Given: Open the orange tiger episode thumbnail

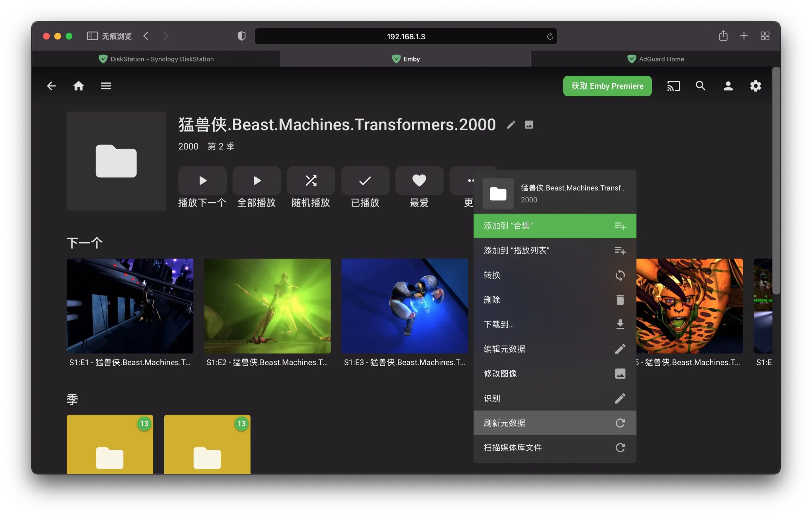Looking at the screenshot, I should pyautogui.click(x=690, y=306).
